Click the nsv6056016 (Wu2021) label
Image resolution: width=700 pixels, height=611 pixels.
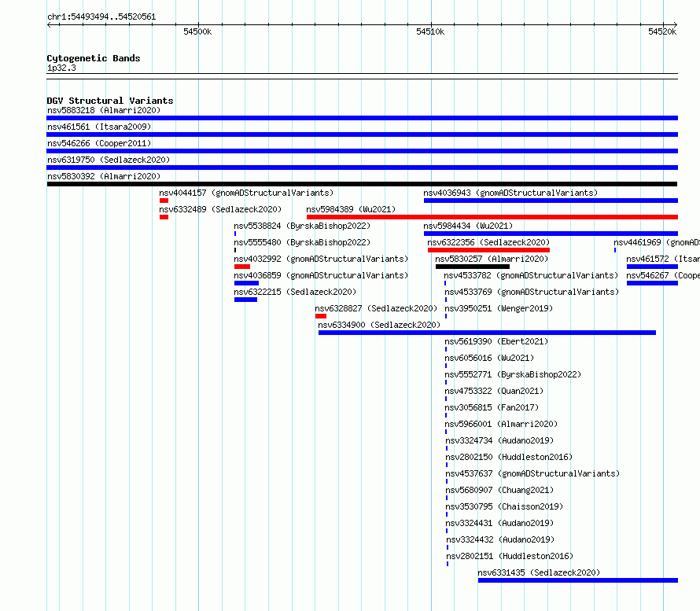coord(489,358)
